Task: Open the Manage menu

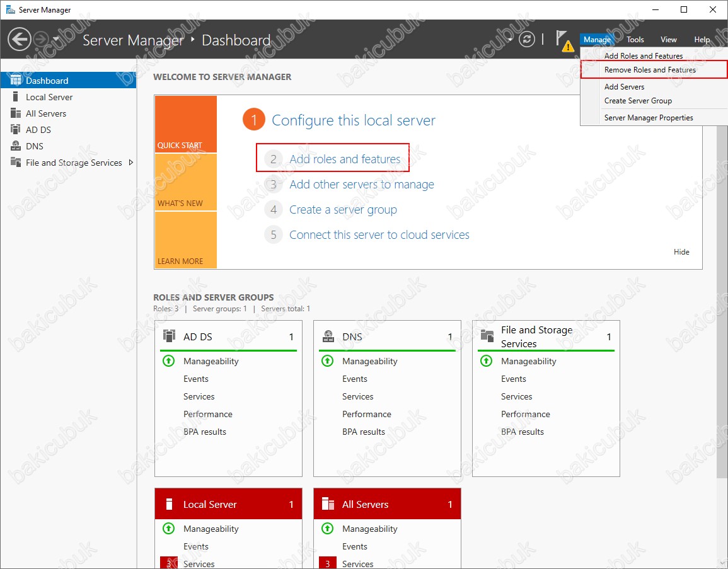Action: (597, 40)
